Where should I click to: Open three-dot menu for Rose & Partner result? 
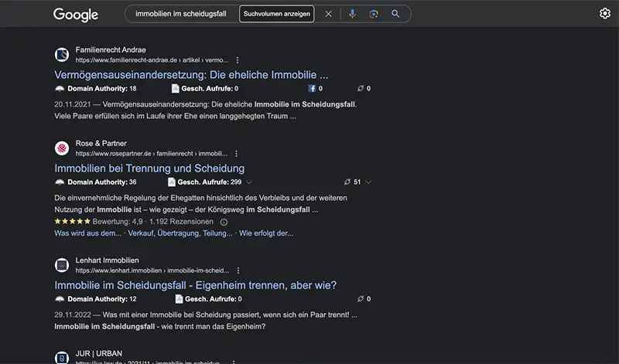236,154
